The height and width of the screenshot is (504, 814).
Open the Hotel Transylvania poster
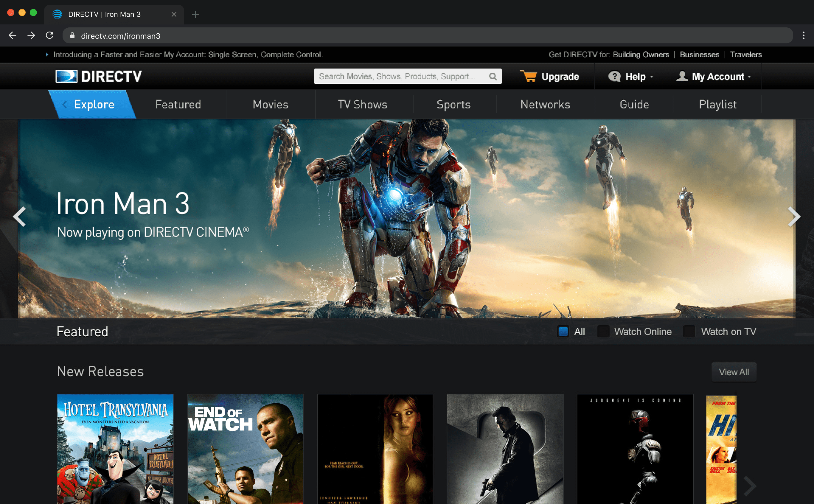point(115,449)
